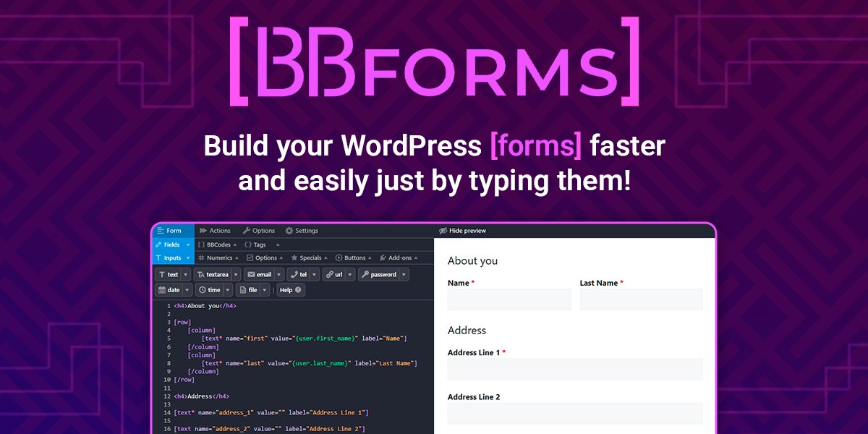Insert a text field with the text button
868x434 pixels.
pyautogui.click(x=168, y=275)
